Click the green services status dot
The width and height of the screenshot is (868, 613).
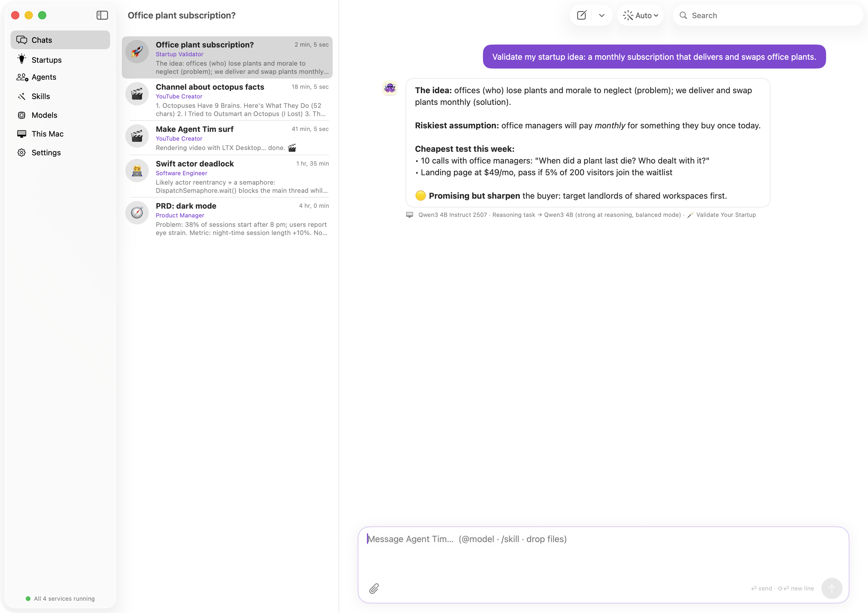coord(28,599)
